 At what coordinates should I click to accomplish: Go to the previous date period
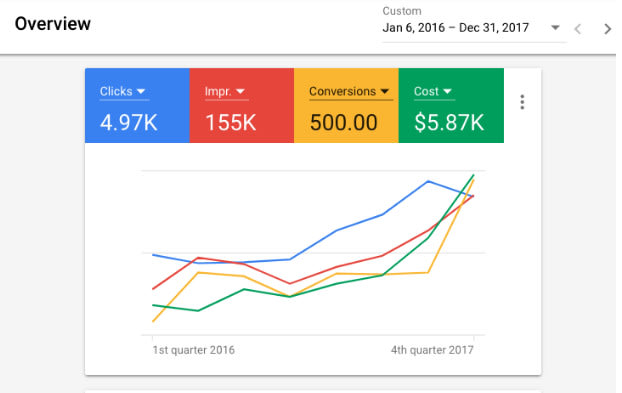coord(578,29)
